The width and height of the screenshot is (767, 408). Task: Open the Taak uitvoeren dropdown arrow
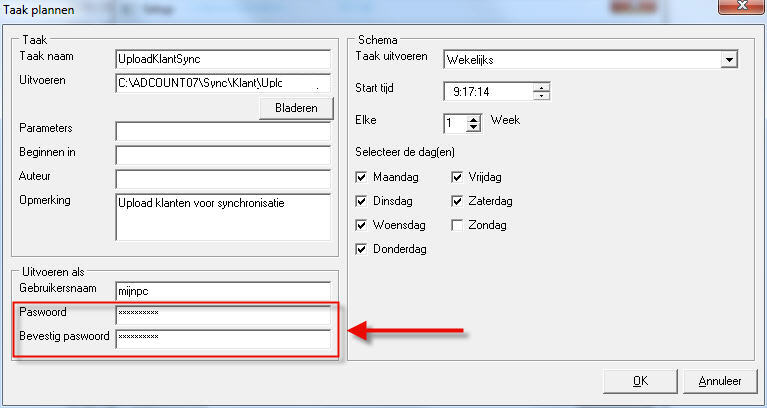point(729,60)
